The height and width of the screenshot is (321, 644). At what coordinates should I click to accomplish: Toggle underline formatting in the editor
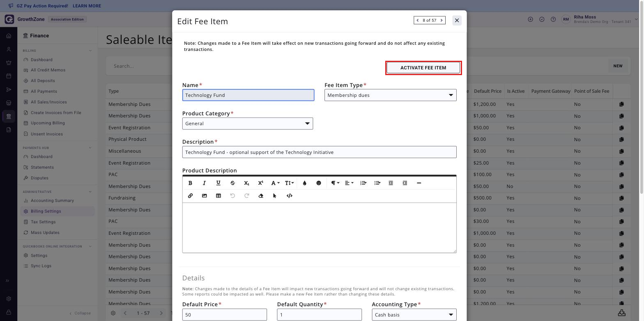tap(218, 183)
